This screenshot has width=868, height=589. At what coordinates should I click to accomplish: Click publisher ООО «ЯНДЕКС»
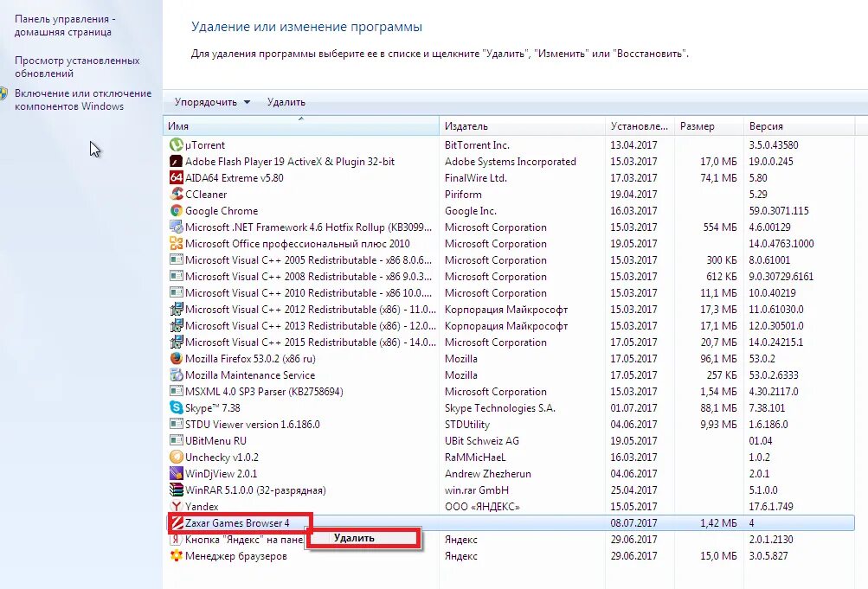click(x=482, y=507)
